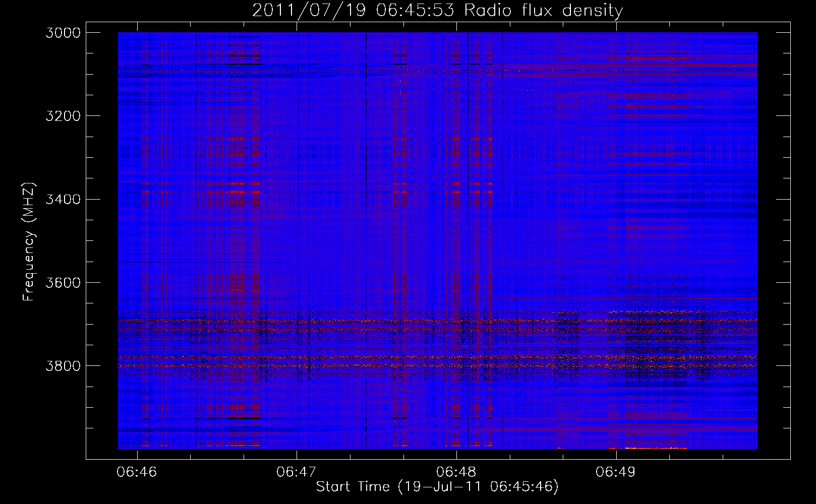The image size is (816, 504).
Task: Click the 'Frequency (MHZ)' axis title
Action: [29, 241]
